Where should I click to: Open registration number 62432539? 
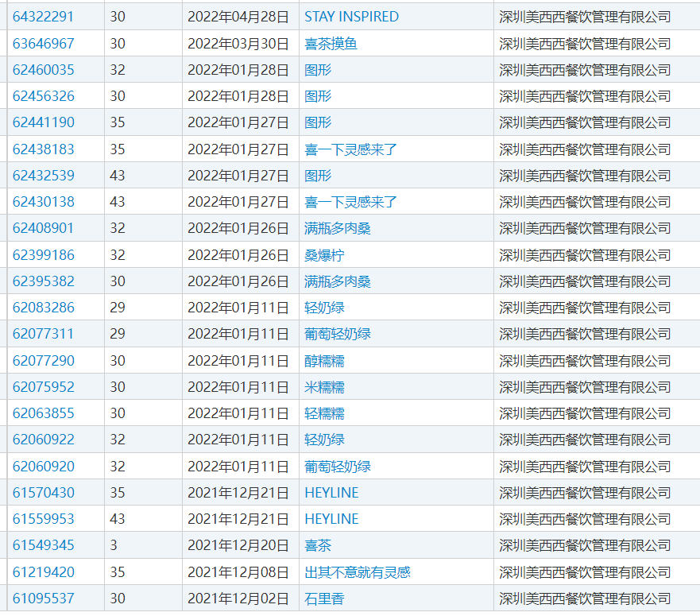(44, 175)
